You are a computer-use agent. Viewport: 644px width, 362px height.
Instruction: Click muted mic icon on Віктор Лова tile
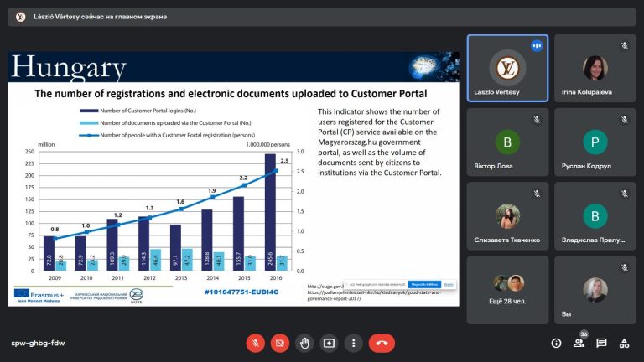tap(537, 120)
